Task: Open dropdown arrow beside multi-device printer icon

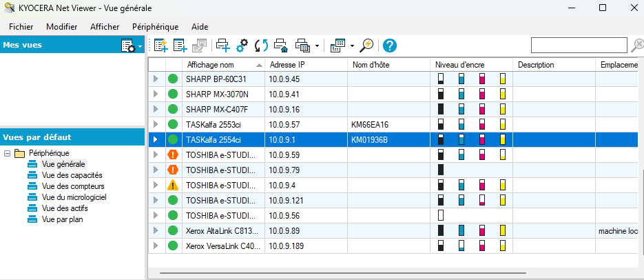Action: (317, 46)
